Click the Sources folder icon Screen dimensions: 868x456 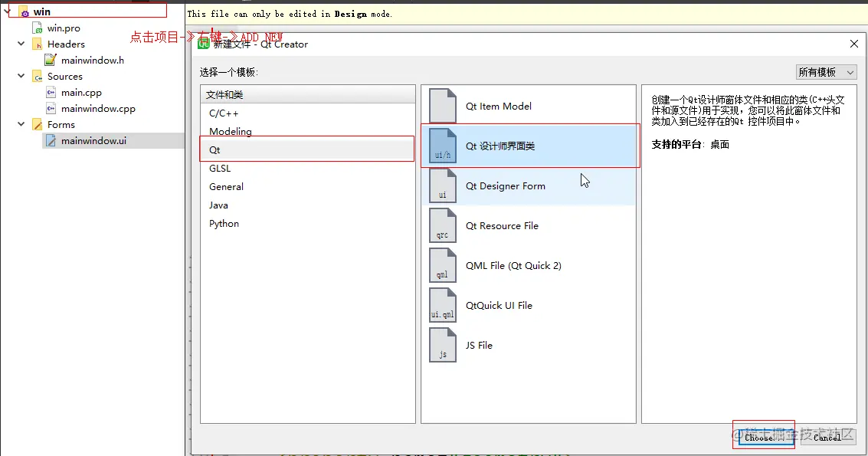coord(37,76)
